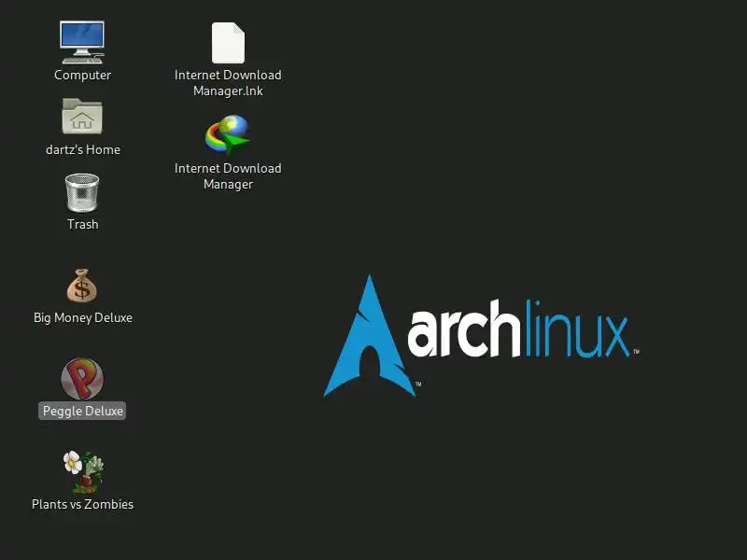This screenshot has width=747, height=560.
Task: Click the highlighted 'Peggle Deluxe' label
Action: (x=82, y=411)
